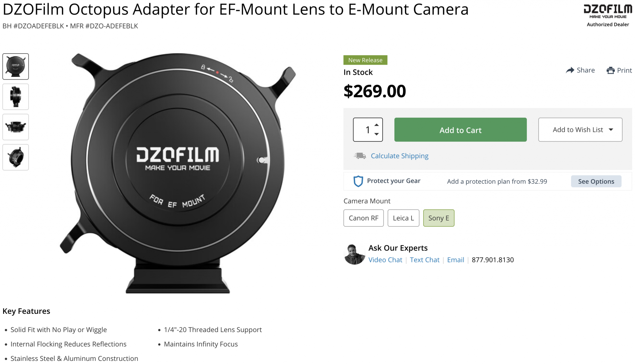Open the Add to Wish List dropdown
The height and width of the screenshot is (364, 635).
coord(580,130)
